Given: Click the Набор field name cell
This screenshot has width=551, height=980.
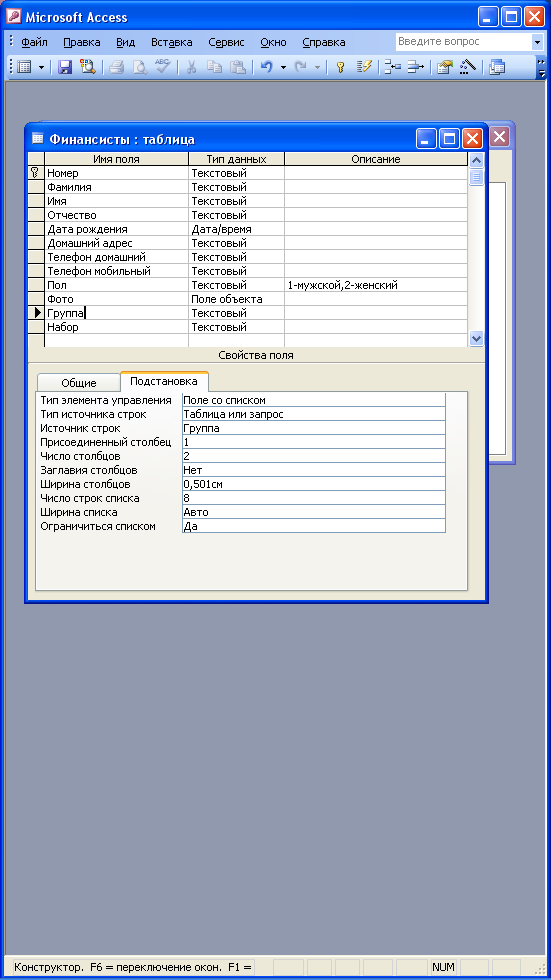Looking at the screenshot, I should click(116, 327).
